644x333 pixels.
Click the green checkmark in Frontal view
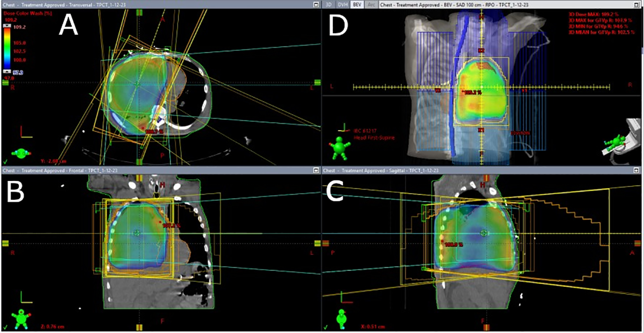pos(5,326)
